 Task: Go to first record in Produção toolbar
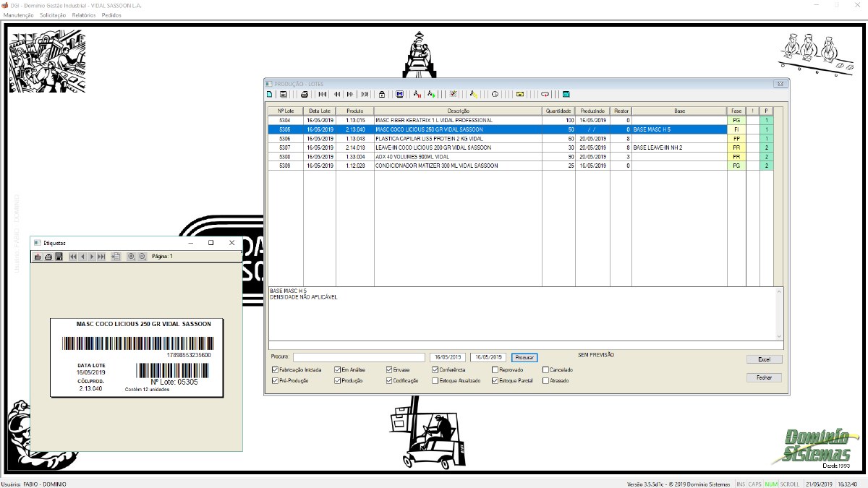pyautogui.click(x=323, y=94)
